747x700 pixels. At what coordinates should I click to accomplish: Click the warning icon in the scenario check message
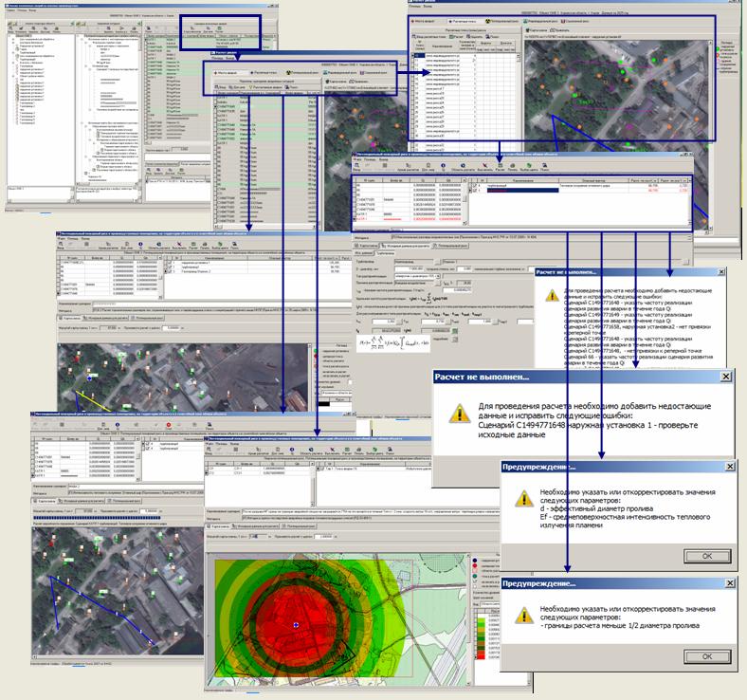460,413
